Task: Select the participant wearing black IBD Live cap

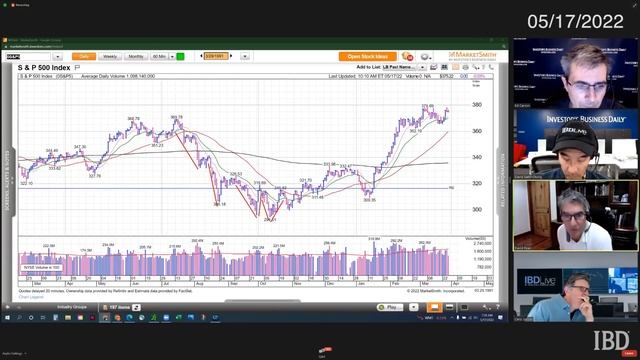Action: pos(575,144)
